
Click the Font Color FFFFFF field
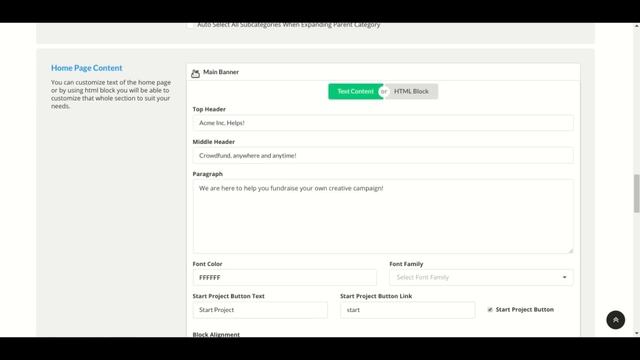284,278
